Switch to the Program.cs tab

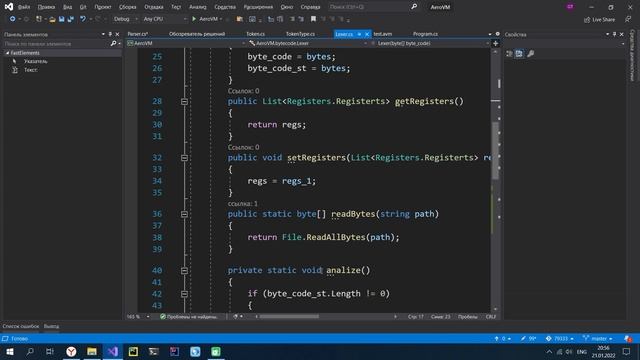pyautogui.click(x=425, y=34)
